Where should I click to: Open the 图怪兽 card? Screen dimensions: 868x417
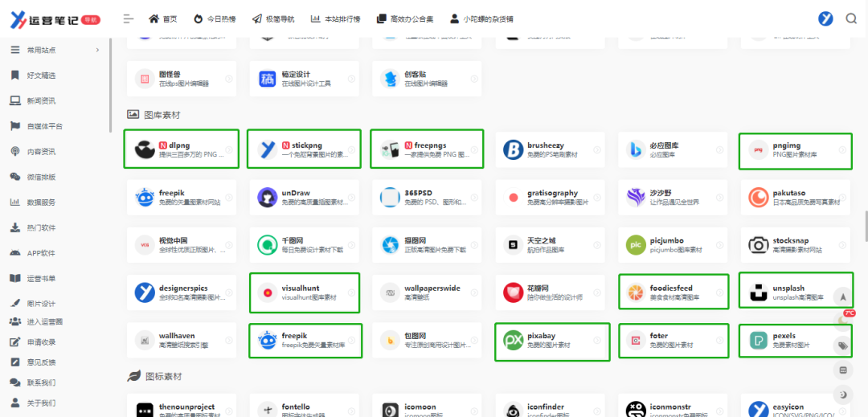point(182,79)
